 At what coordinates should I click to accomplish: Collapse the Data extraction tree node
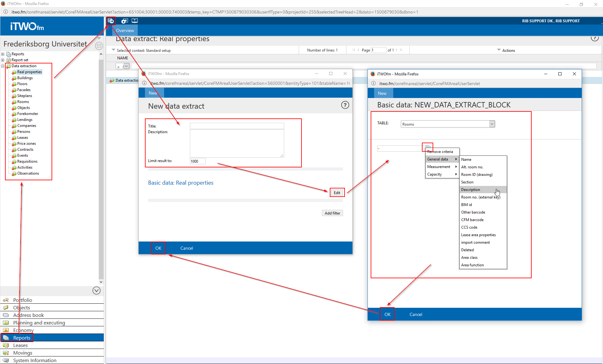(3, 66)
